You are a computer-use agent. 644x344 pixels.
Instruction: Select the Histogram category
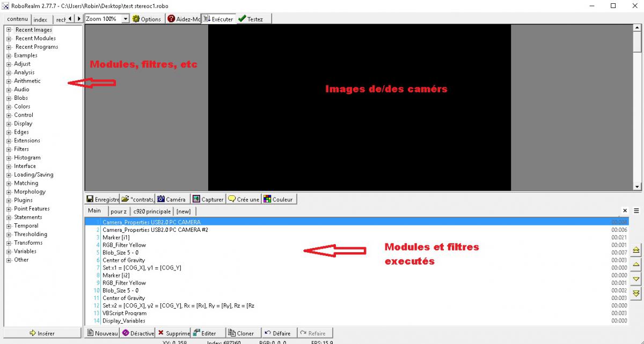tap(27, 158)
